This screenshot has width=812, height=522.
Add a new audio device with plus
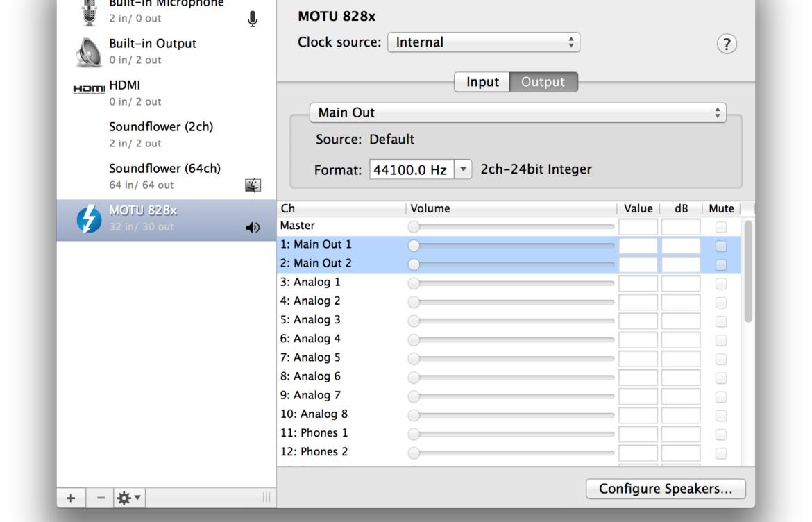(x=71, y=498)
